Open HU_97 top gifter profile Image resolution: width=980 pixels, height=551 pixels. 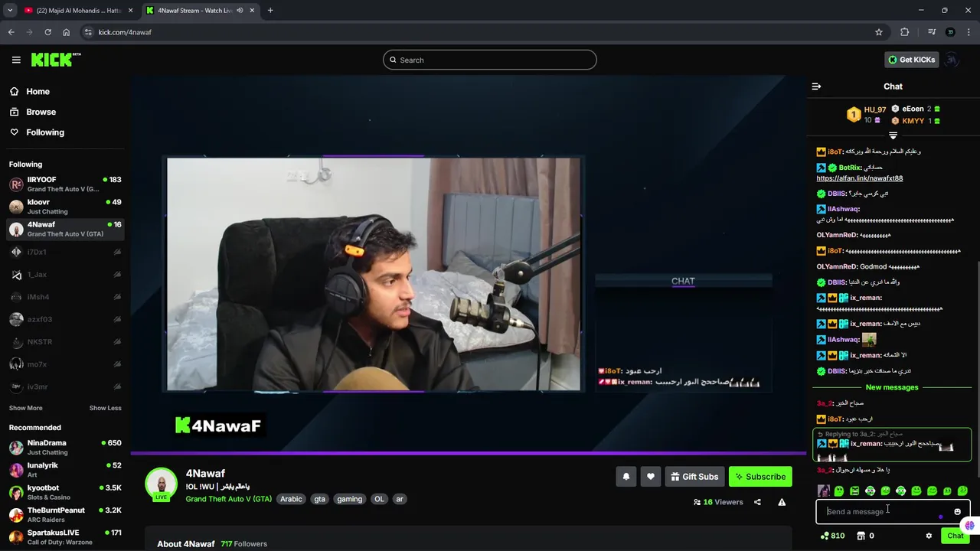tap(874, 109)
